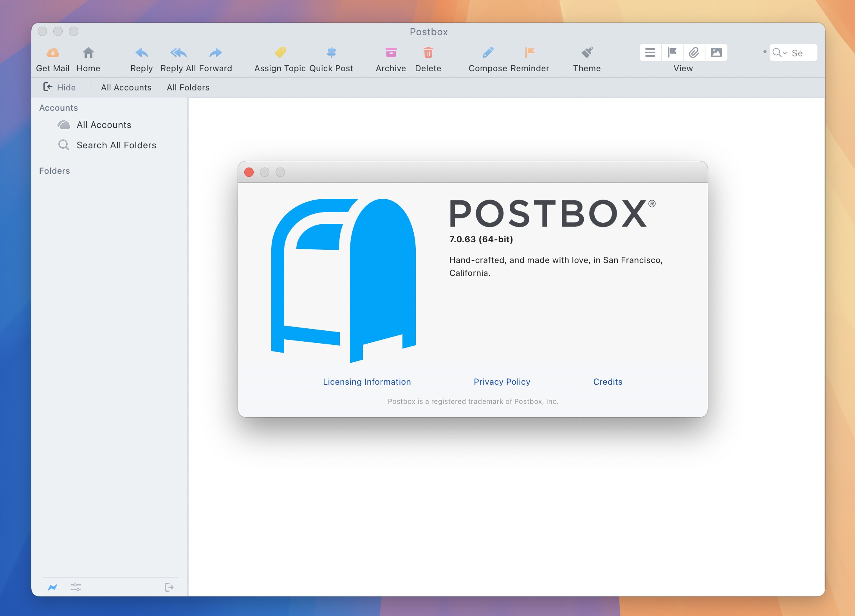Click the Accounts section header
This screenshot has width=855, height=616.
(58, 108)
